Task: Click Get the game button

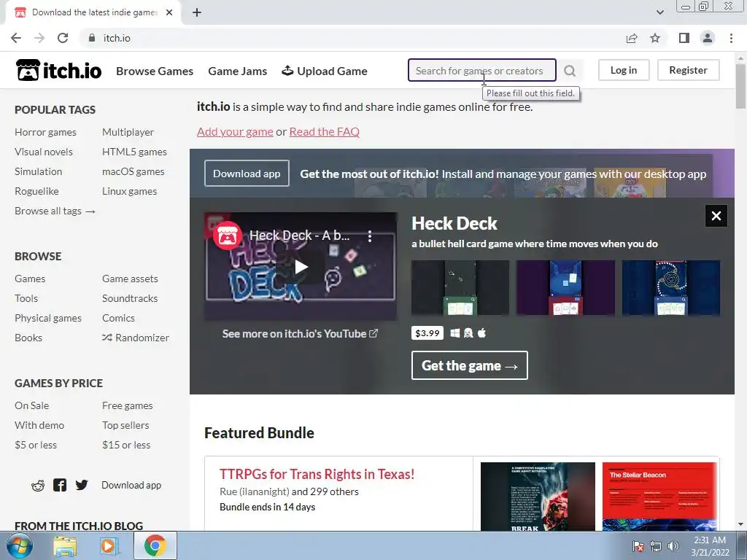Action: click(x=470, y=365)
